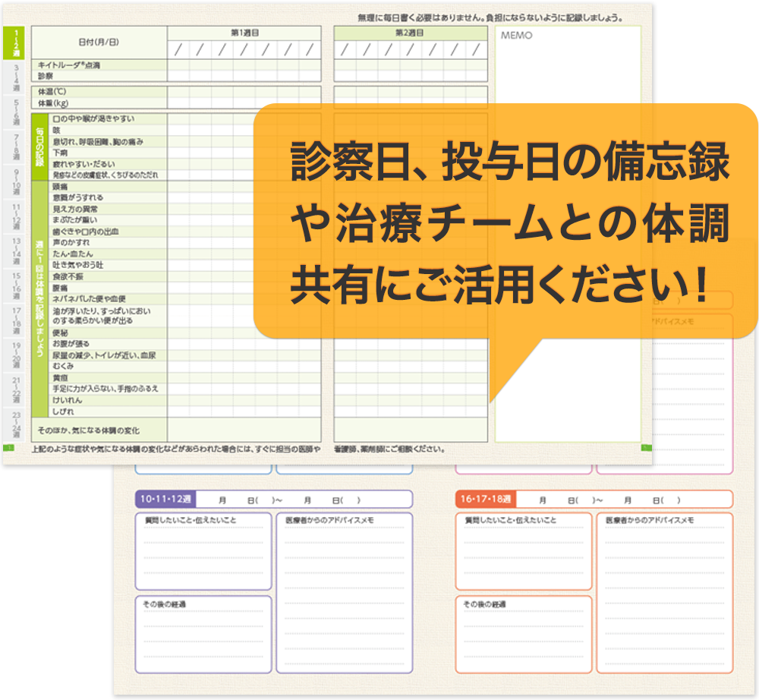Click the purple 質問したいこと・伝えたいこと box
The width and height of the screenshot is (759, 700).
point(203,552)
